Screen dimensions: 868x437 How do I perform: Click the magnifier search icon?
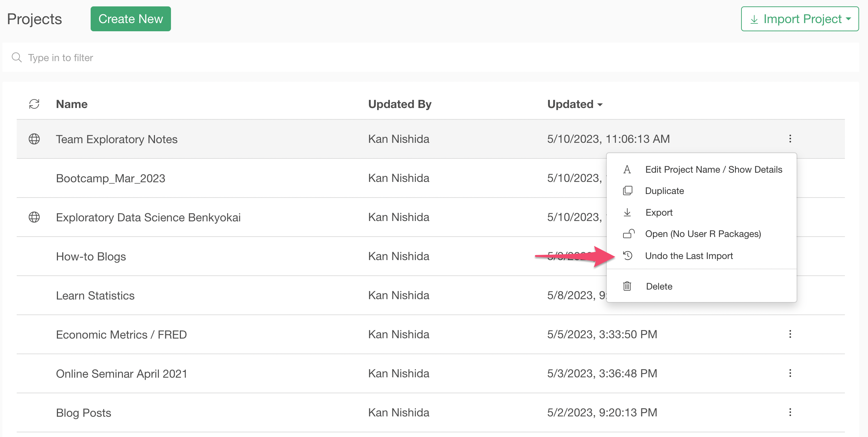point(17,57)
